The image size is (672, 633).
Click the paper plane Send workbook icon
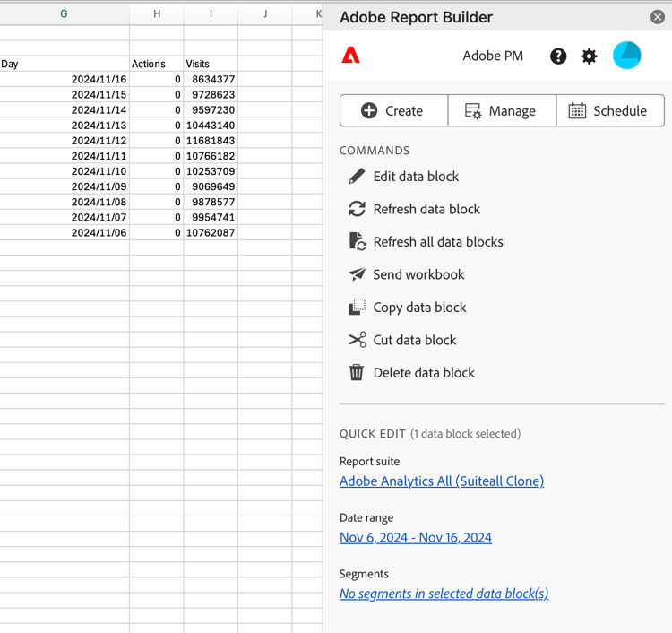(357, 274)
